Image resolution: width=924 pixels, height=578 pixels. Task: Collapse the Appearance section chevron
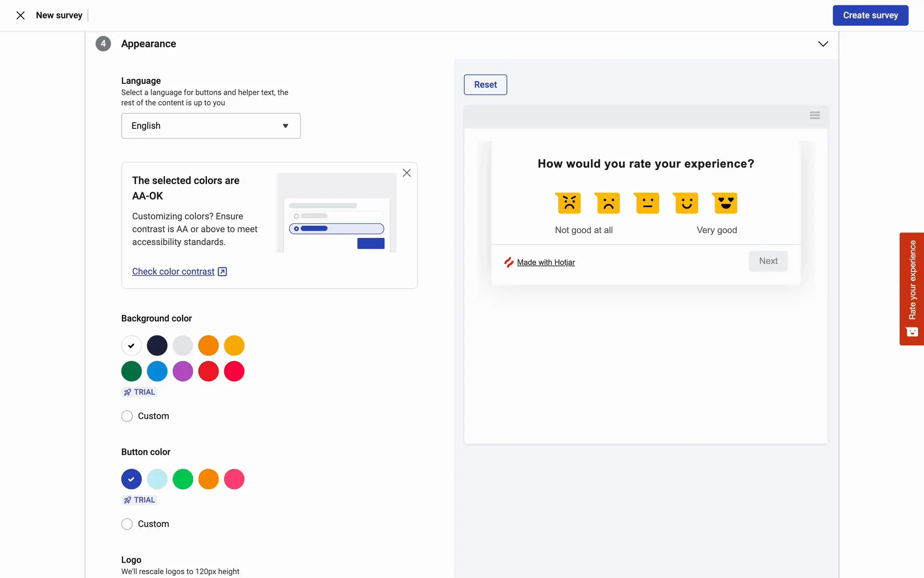[x=823, y=44]
